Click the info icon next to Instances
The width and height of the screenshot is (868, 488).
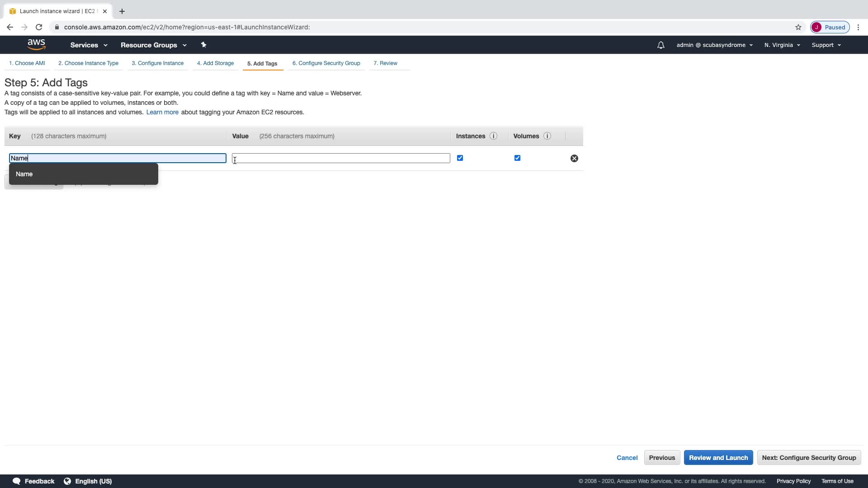click(x=493, y=136)
